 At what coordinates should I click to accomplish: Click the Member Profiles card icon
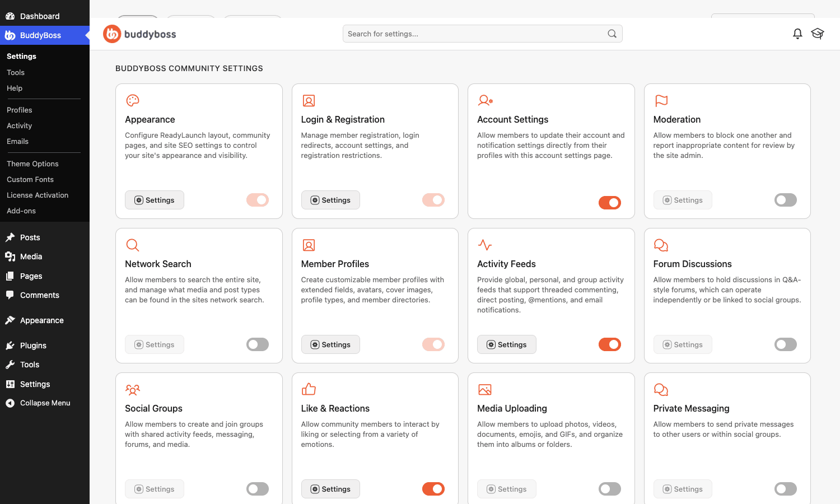point(309,245)
